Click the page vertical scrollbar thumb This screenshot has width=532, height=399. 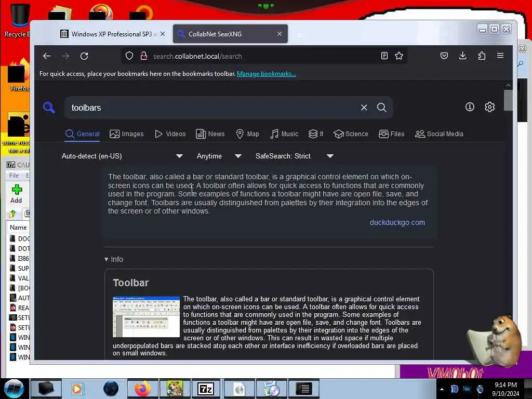(x=508, y=100)
